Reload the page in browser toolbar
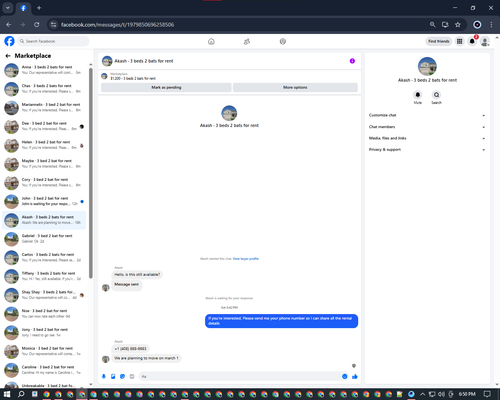Screen dimensions: 500x400 point(37,25)
